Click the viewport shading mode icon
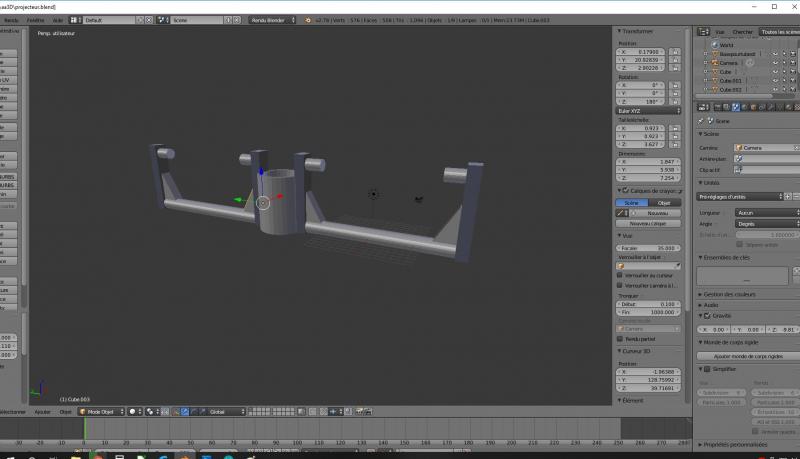The width and height of the screenshot is (800, 459). click(x=133, y=411)
